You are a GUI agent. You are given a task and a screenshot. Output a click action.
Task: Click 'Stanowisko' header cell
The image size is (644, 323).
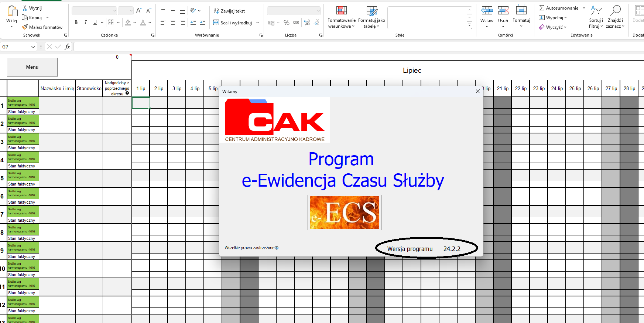point(89,89)
